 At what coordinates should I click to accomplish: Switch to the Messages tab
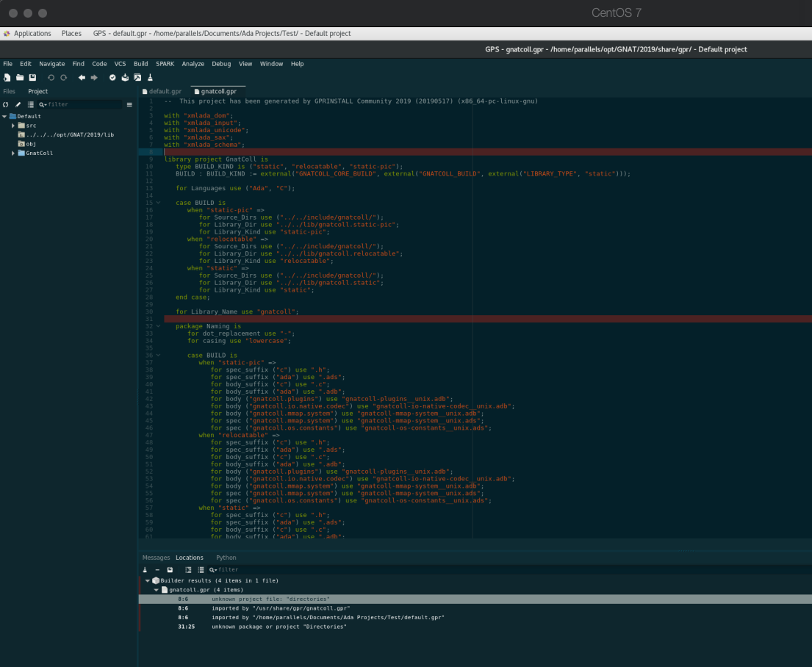coord(156,558)
